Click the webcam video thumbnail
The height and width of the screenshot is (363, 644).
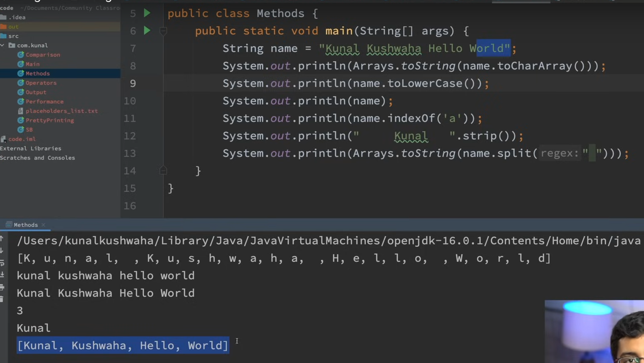[594, 331]
